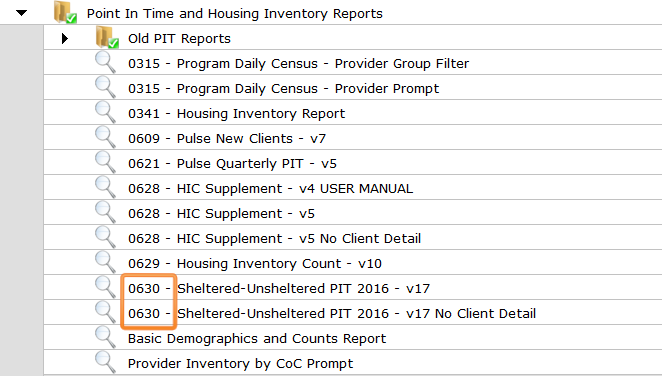Click the Point In Time Reports folder icon
662x376 pixels.
(x=65, y=12)
